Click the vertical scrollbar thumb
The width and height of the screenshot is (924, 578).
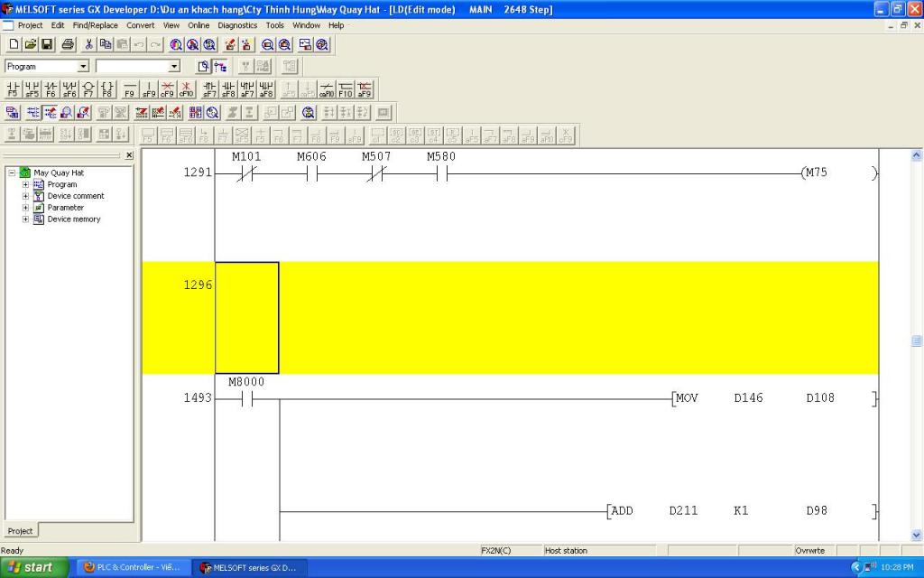point(917,340)
